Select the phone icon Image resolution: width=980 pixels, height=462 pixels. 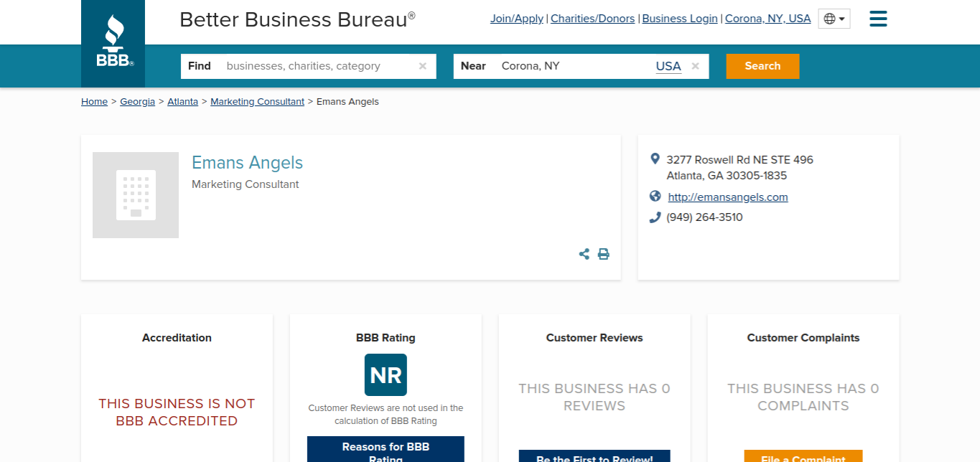(655, 217)
